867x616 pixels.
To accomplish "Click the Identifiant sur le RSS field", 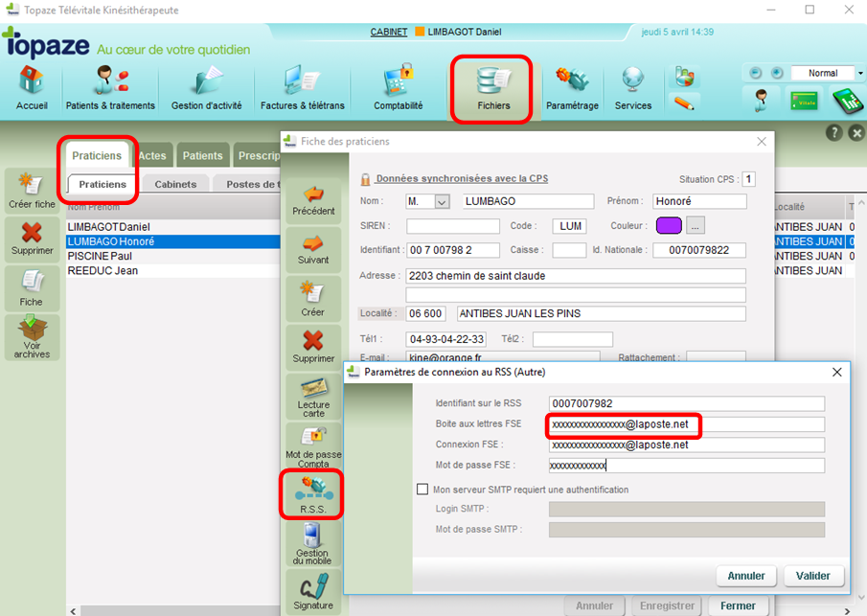I will click(x=687, y=403).
